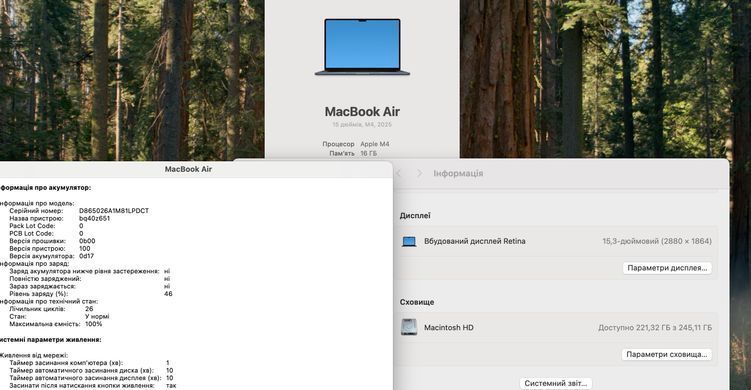
Task: Select the Вбудований дисплей Retina row
Action: (x=556, y=241)
